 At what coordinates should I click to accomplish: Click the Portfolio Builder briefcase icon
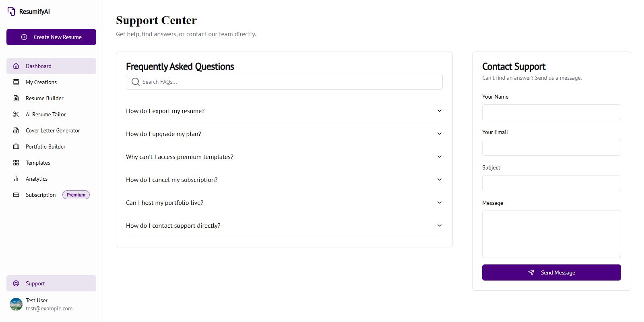coord(16,147)
